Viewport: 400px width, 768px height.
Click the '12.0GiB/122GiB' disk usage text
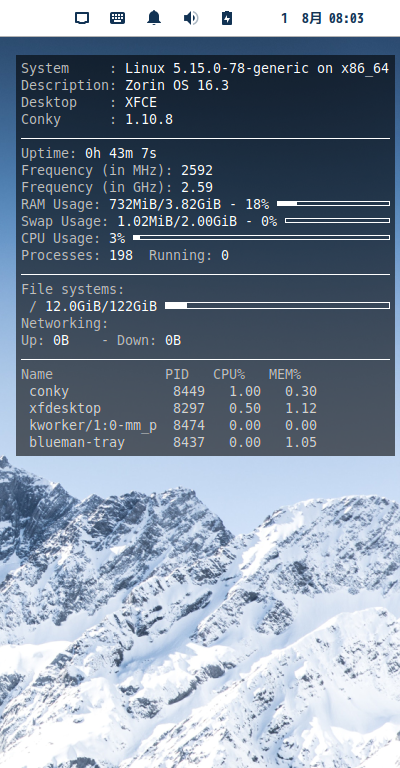pyautogui.click(x=101, y=307)
